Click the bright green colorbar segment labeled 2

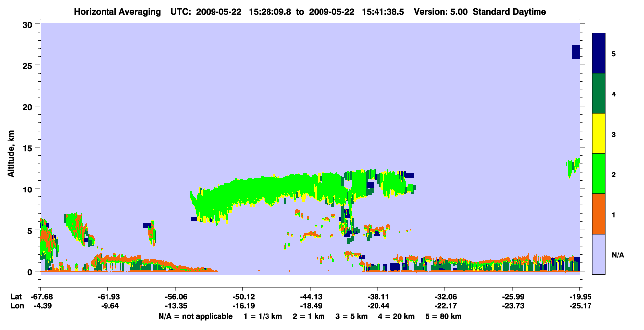point(599,174)
